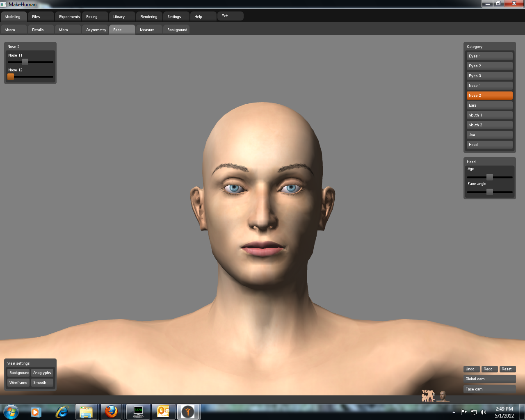This screenshot has height=420, width=525.
Task: Click the Face angle slider handle
Action: 490,192
